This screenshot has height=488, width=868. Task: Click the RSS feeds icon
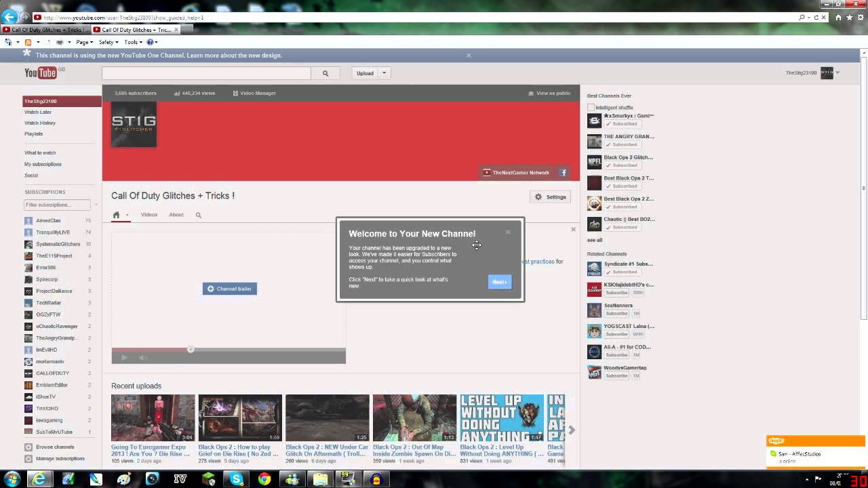point(28,42)
